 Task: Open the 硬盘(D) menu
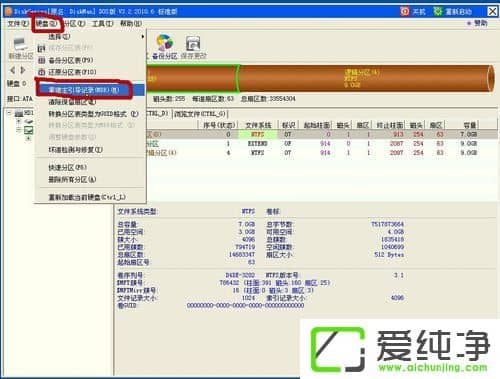pyautogui.click(x=46, y=23)
